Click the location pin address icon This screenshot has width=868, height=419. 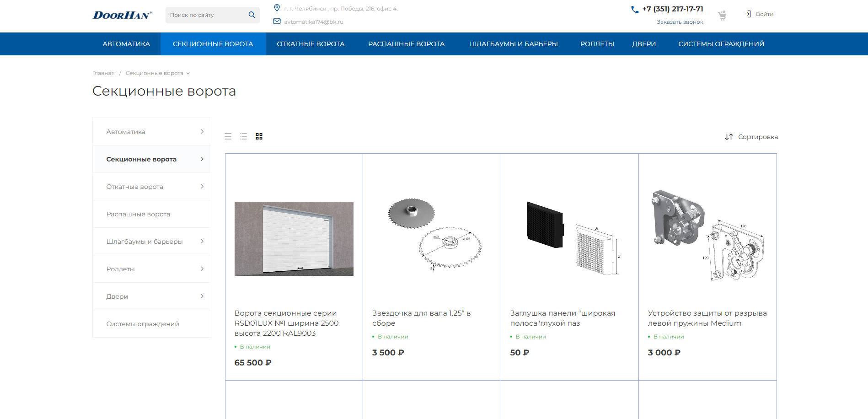point(277,8)
